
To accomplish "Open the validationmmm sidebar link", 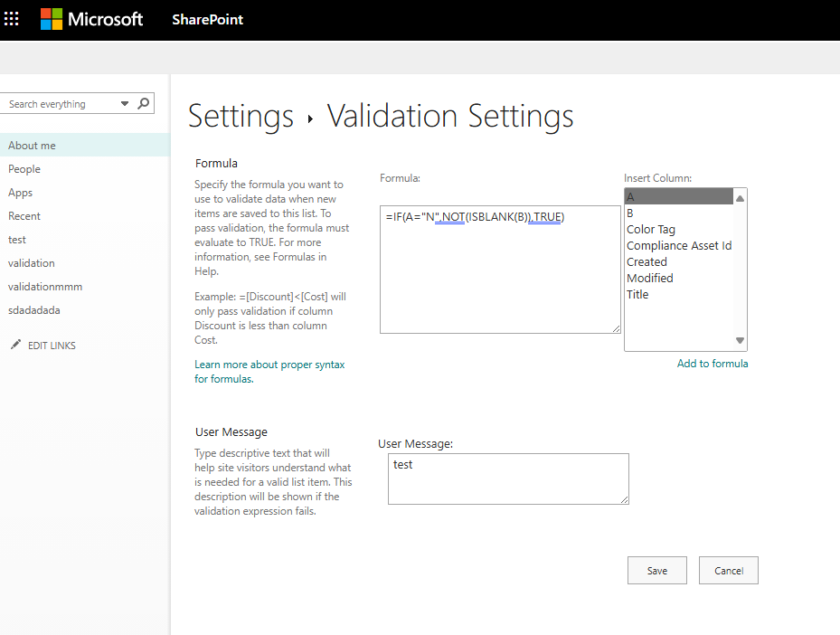I will (45, 287).
